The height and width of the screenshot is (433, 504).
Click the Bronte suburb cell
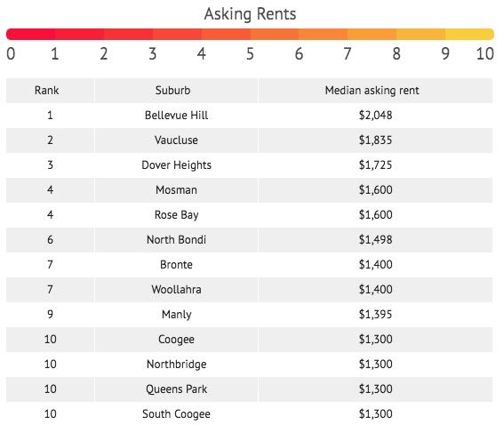point(176,265)
